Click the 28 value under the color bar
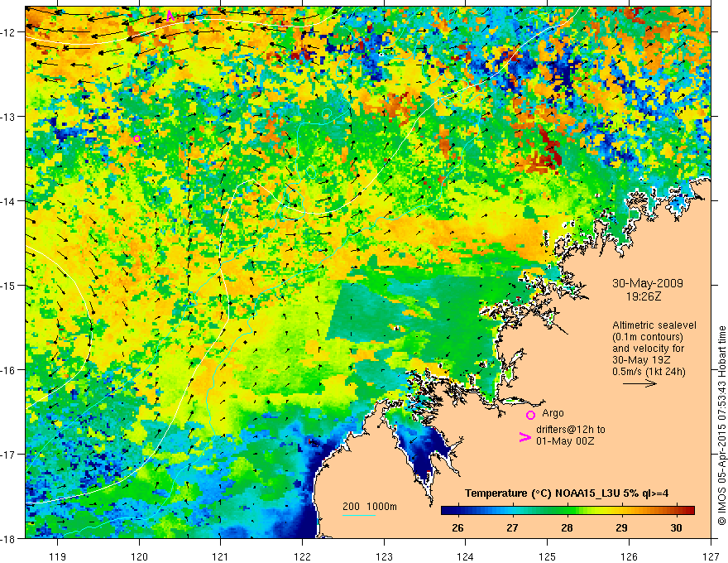Image resolution: width=728 pixels, height=563 pixels. pos(567,527)
